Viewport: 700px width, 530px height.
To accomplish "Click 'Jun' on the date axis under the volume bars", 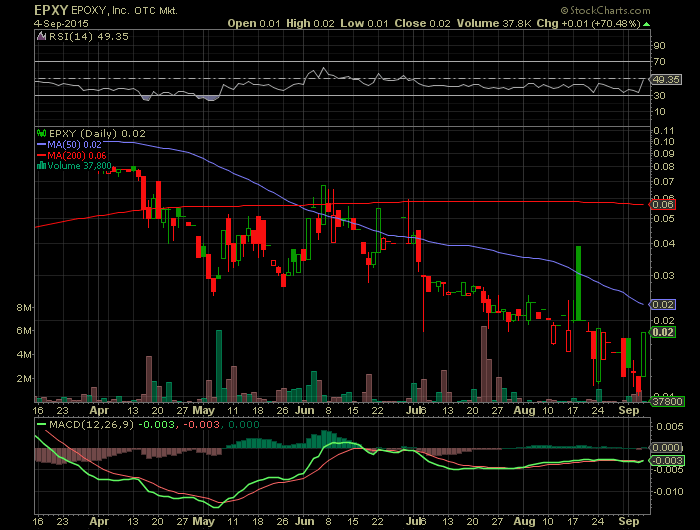I will pyautogui.click(x=304, y=410).
